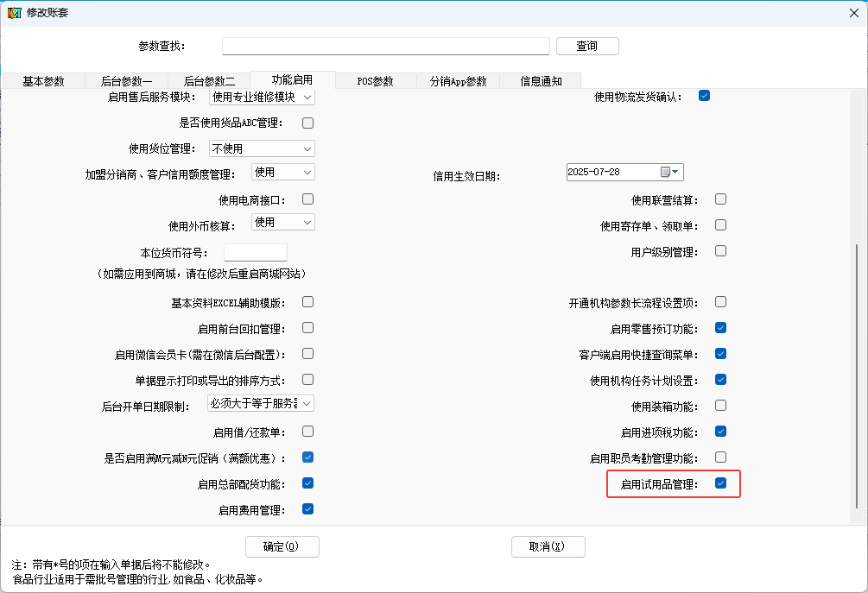Viewport: 868px width, 593px height.
Task: Open 启用售后服务模块 dropdown
Action: 262,98
